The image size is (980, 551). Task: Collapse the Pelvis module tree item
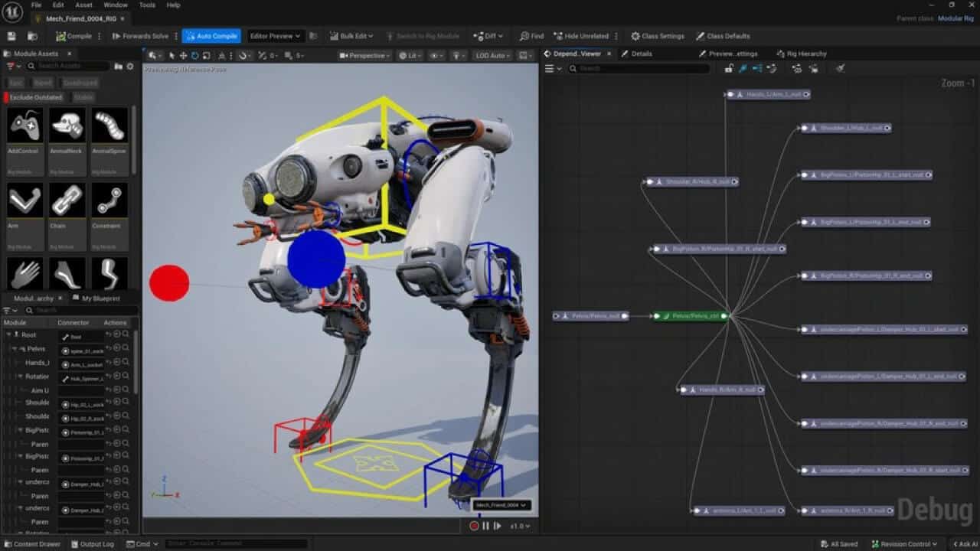click(x=15, y=349)
